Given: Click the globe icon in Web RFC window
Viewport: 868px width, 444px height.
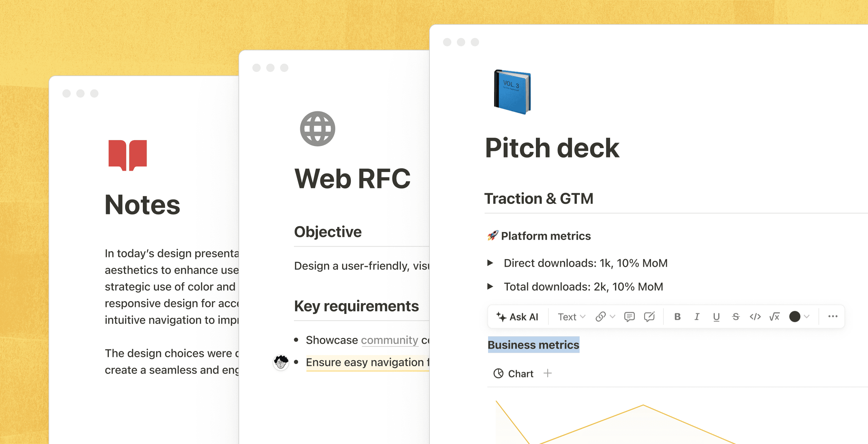Looking at the screenshot, I should (x=318, y=129).
